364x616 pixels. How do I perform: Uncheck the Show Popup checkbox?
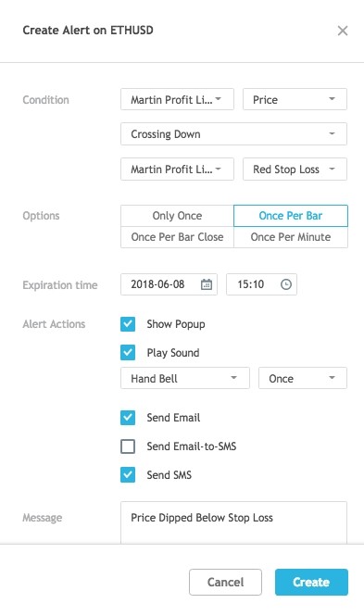tap(128, 324)
